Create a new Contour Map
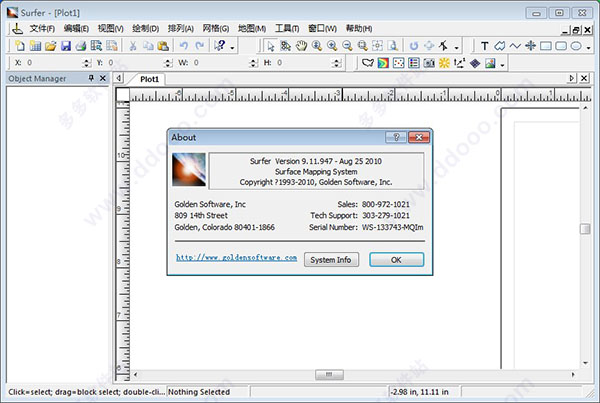Image resolution: width=600 pixels, height=403 pixels. click(x=383, y=63)
